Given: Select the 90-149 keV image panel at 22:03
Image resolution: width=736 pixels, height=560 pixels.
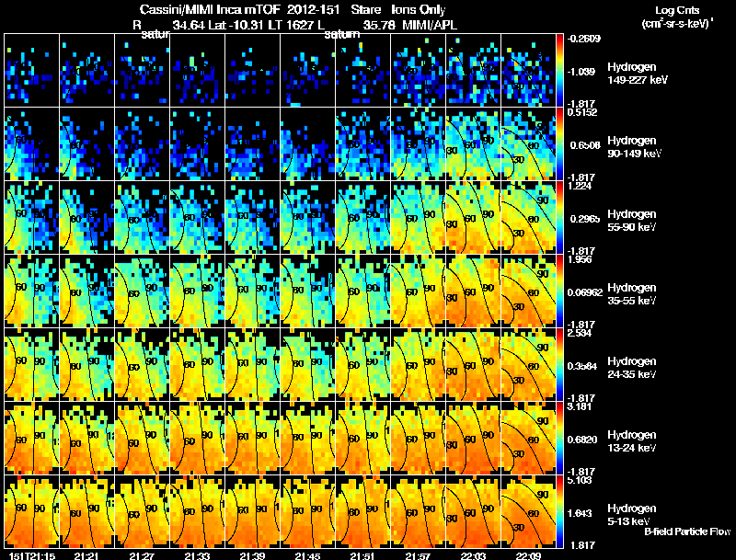Looking at the screenshot, I should [473, 144].
